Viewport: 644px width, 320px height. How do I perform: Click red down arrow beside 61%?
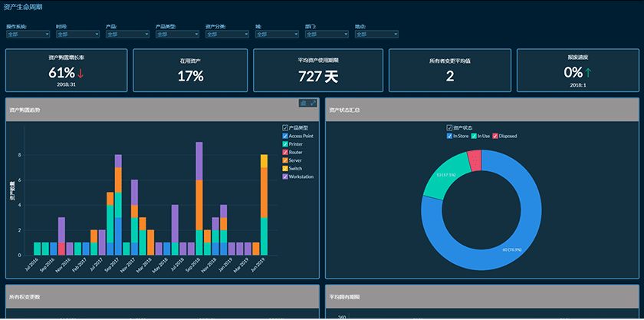point(80,74)
